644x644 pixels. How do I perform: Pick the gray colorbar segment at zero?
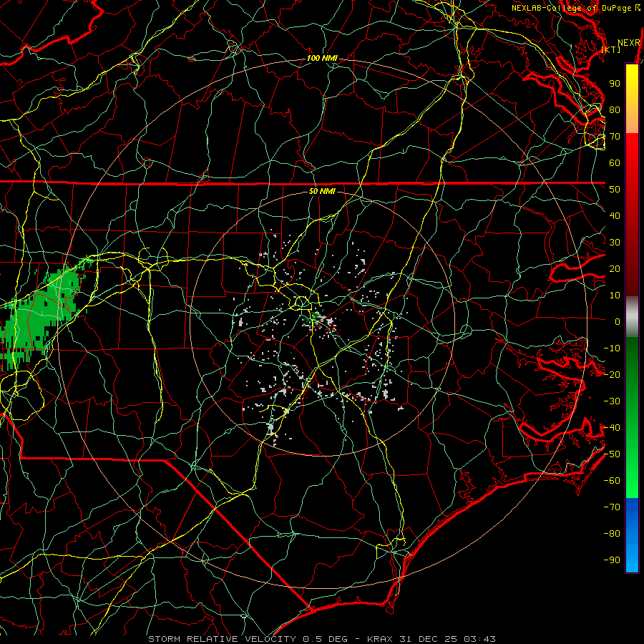coord(632,317)
